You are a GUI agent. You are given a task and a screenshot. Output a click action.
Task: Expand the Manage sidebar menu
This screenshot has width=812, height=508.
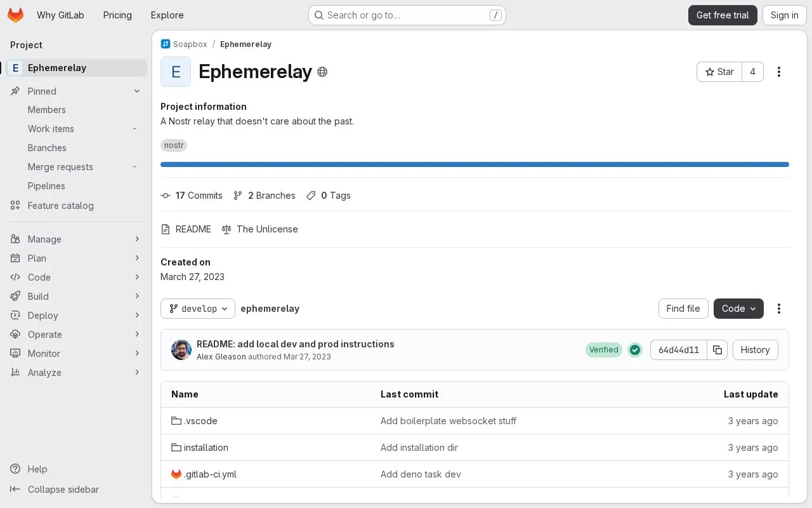coord(76,239)
